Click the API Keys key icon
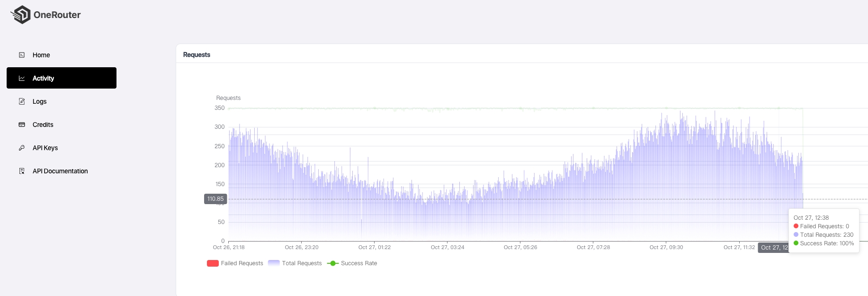 click(x=22, y=148)
